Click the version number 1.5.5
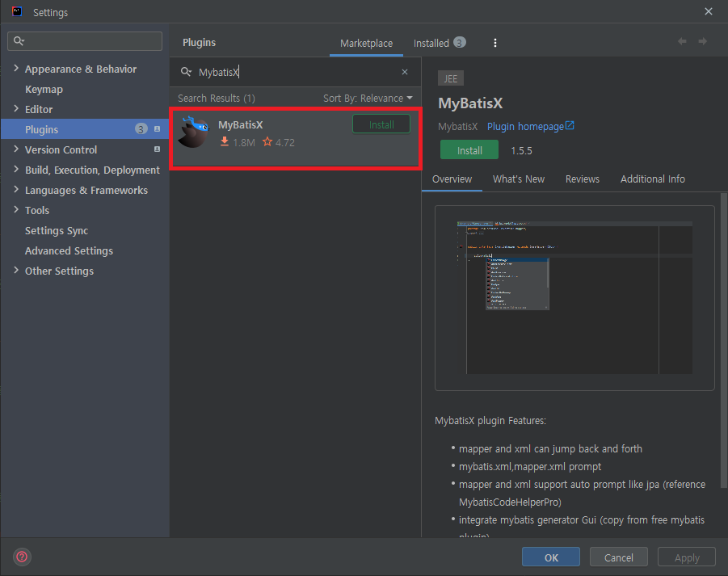Image resolution: width=728 pixels, height=576 pixels. (521, 150)
